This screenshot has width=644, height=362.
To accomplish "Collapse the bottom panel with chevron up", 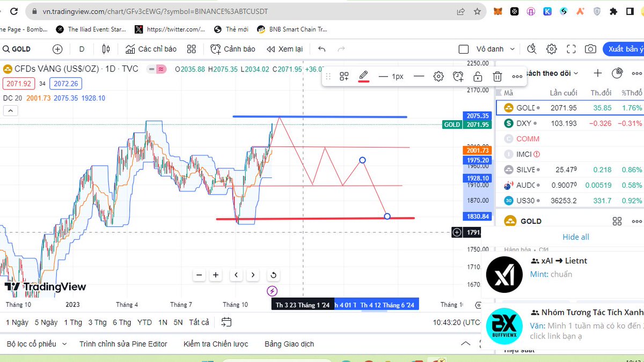I will [465, 343].
